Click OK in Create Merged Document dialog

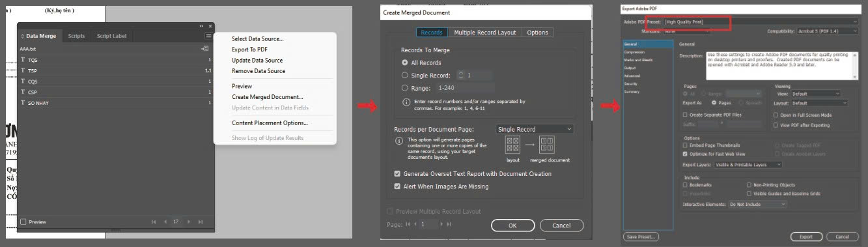click(x=512, y=225)
